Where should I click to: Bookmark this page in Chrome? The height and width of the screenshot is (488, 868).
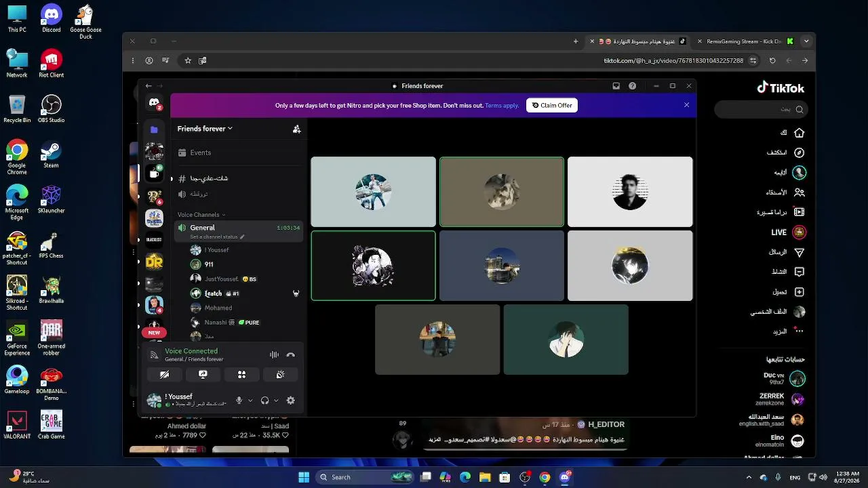tap(188, 60)
